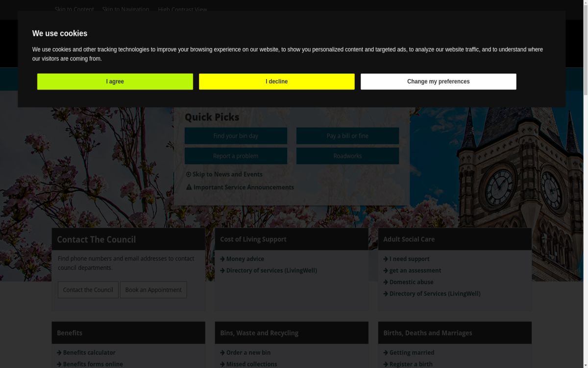Click arrow icon beside Domestic abuse
This screenshot has width=588, height=368.
[x=386, y=282]
